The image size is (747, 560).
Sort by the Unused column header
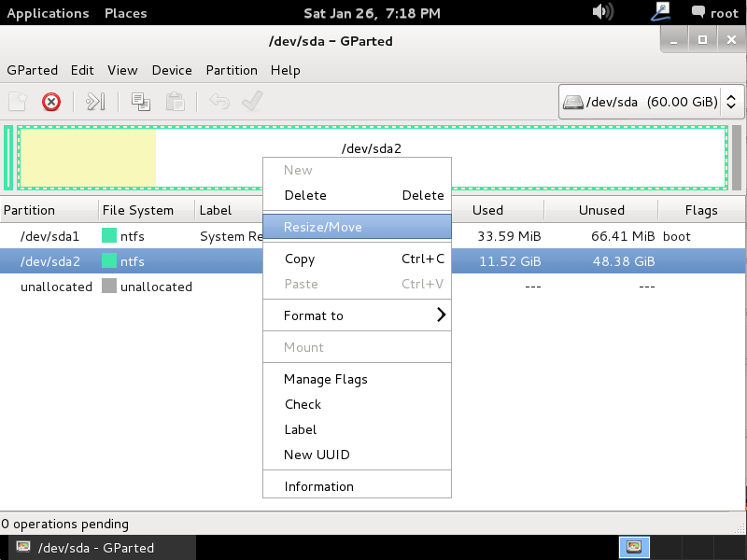601,210
